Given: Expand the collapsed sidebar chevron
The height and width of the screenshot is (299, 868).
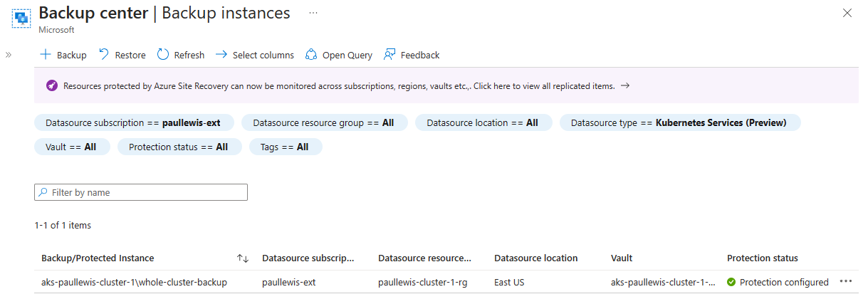Looking at the screenshot, I should [x=9, y=55].
